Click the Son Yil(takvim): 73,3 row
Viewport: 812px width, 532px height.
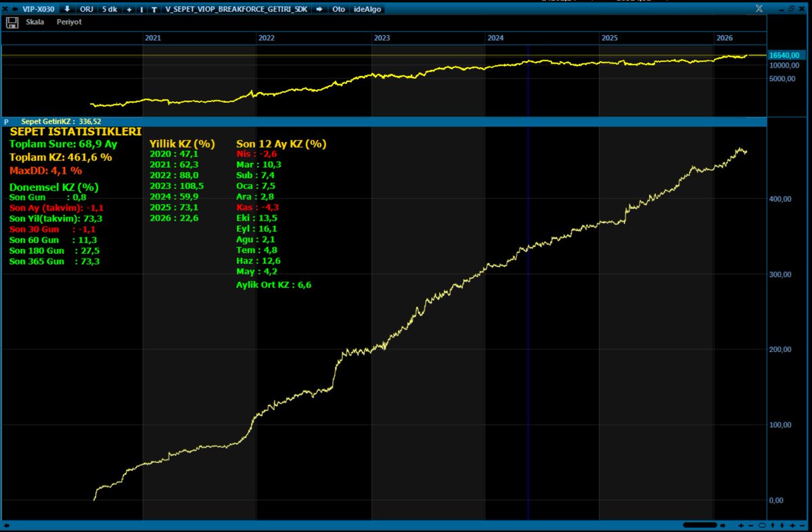point(55,219)
